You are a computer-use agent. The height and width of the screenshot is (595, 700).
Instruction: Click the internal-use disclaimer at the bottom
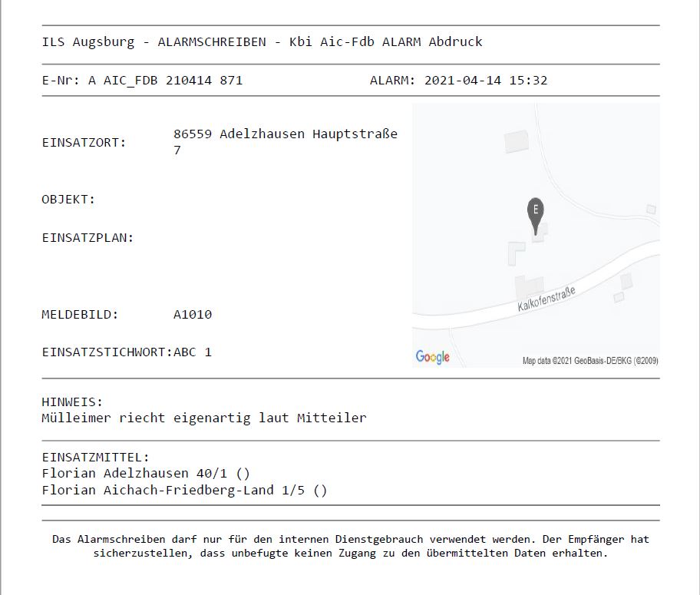[350, 546]
